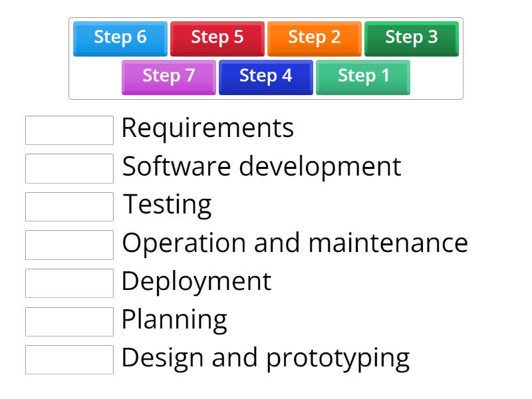The width and height of the screenshot is (532, 399).
Task: Select the purple Step 7 tile
Action: [x=168, y=76]
